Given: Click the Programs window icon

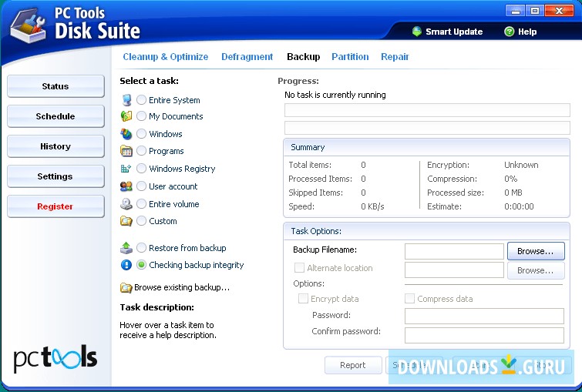Looking at the screenshot, I should pyautogui.click(x=126, y=151).
